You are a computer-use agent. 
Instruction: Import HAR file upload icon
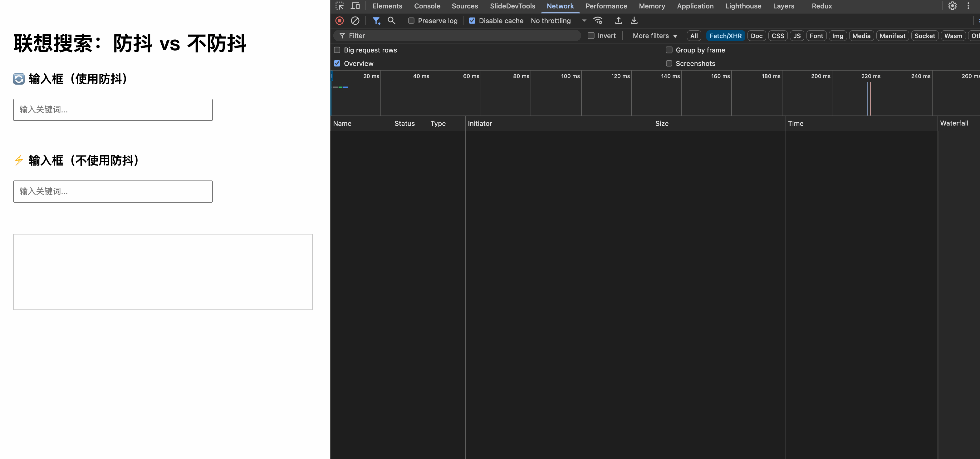point(618,21)
